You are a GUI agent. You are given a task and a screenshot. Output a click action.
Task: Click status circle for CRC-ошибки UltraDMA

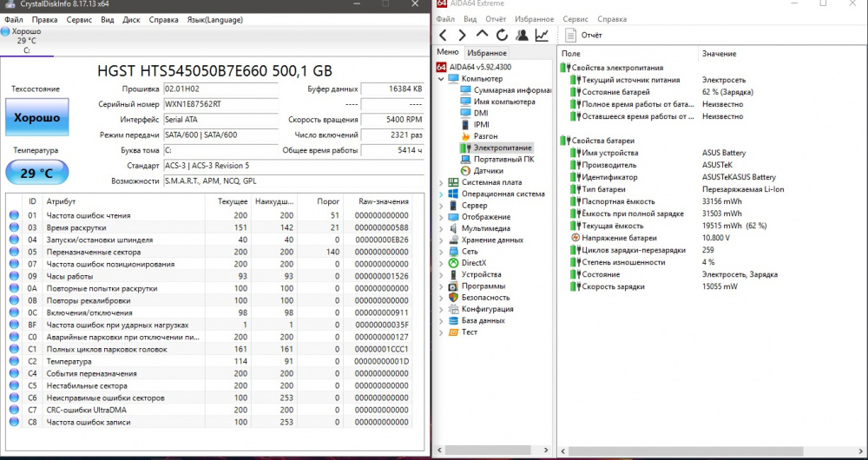[x=14, y=411]
